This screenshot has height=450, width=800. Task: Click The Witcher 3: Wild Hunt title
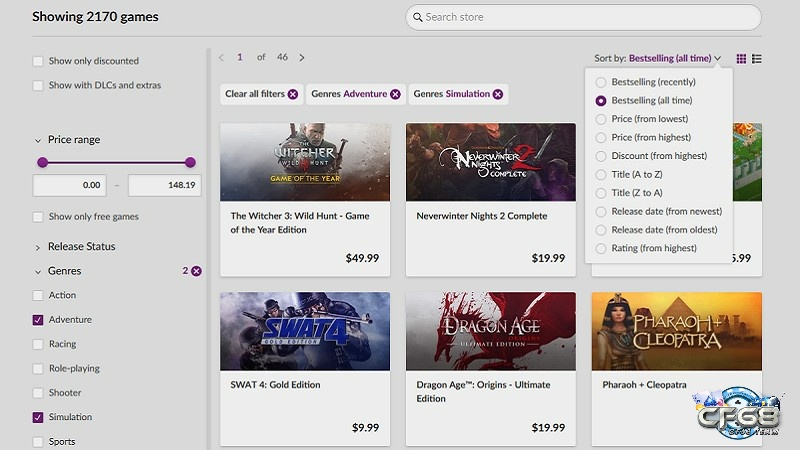point(300,223)
